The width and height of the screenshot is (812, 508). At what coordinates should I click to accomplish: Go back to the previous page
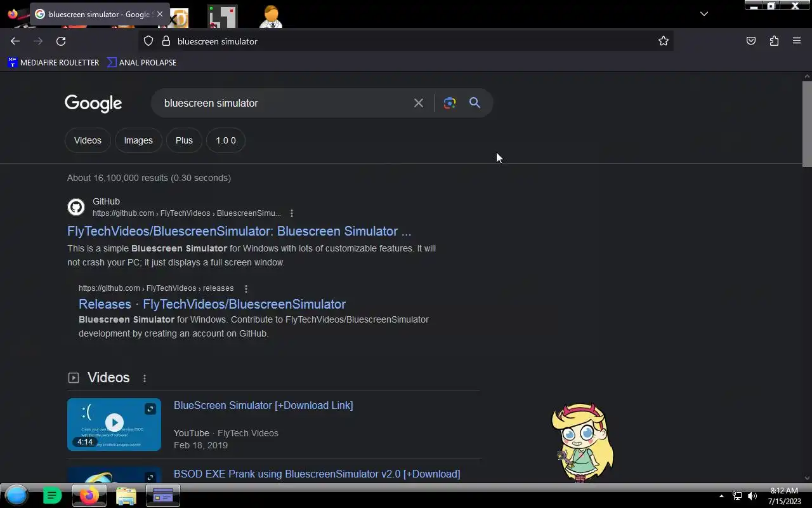pyautogui.click(x=15, y=41)
